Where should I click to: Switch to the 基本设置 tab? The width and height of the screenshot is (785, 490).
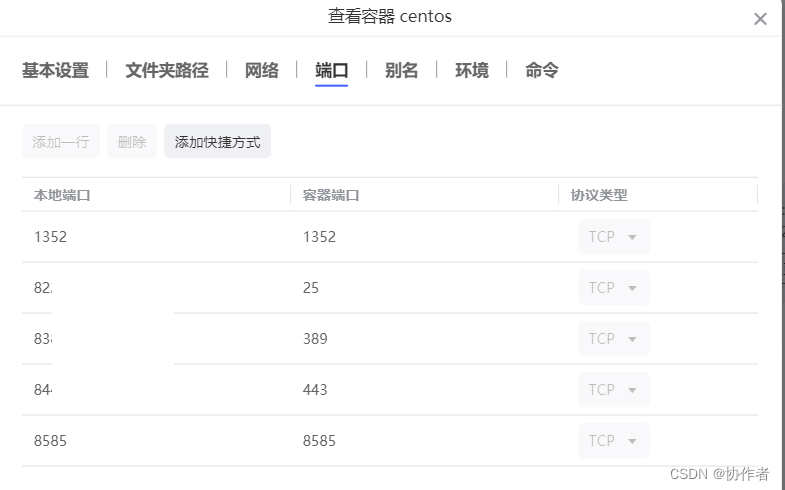point(56,70)
